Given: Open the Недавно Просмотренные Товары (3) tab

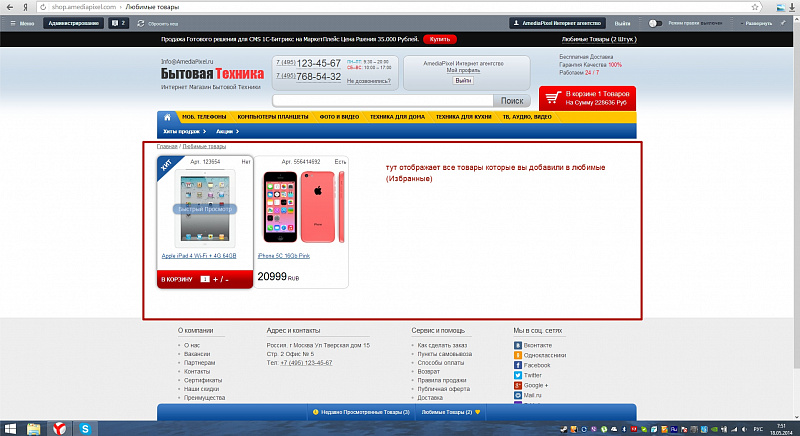Looking at the screenshot, I should [x=361, y=412].
